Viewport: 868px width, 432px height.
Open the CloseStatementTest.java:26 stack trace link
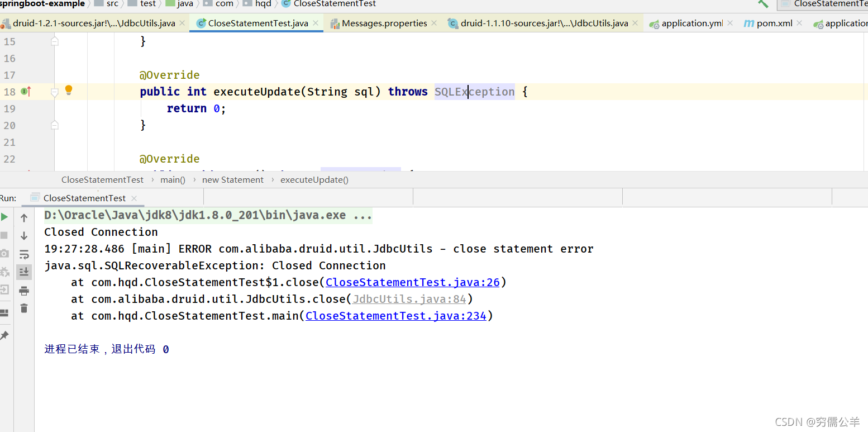[x=413, y=282]
